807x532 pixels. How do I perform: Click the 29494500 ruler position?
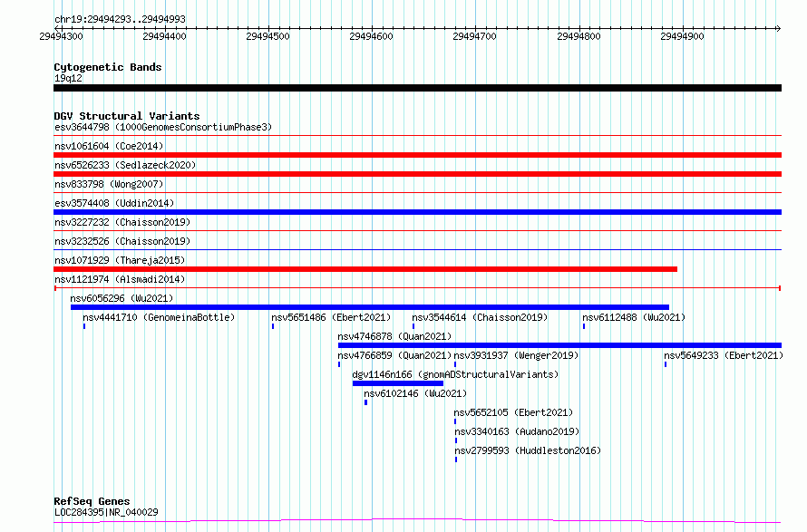coord(268,36)
